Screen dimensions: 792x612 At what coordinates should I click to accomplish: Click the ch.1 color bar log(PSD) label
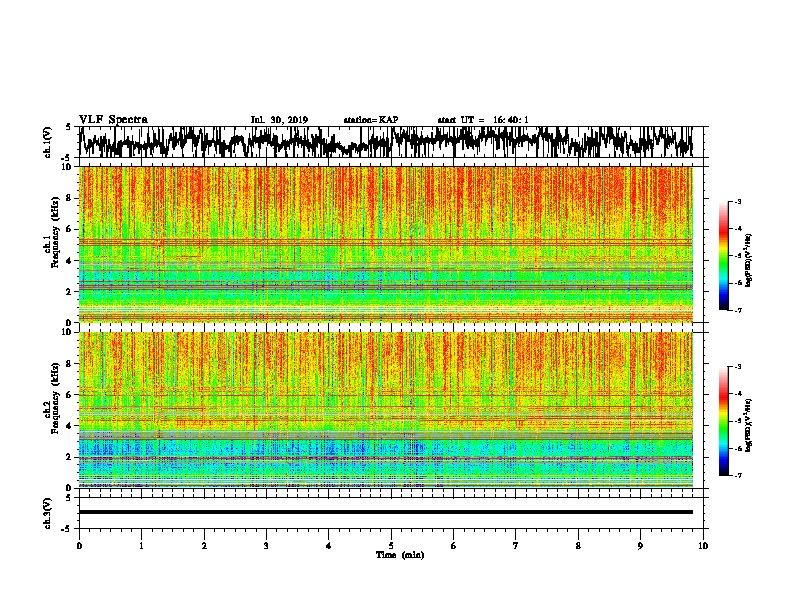click(749, 260)
